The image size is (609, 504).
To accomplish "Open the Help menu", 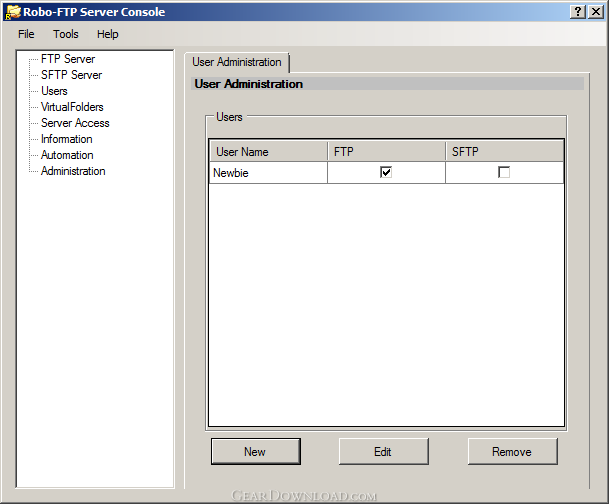I will coord(108,34).
